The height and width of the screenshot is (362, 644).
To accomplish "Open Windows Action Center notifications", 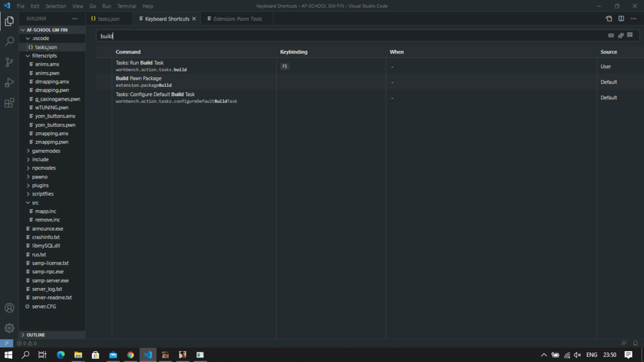I will tap(629, 355).
